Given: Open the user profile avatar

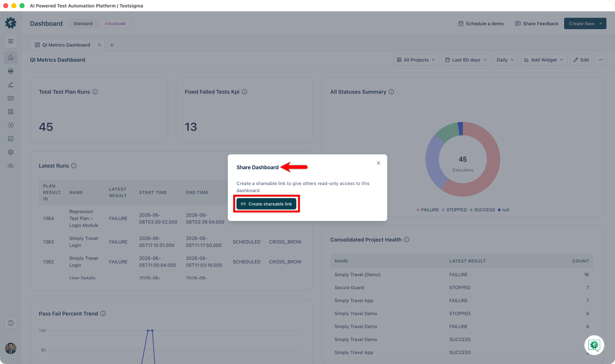Looking at the screenshot, I should 10,348.
